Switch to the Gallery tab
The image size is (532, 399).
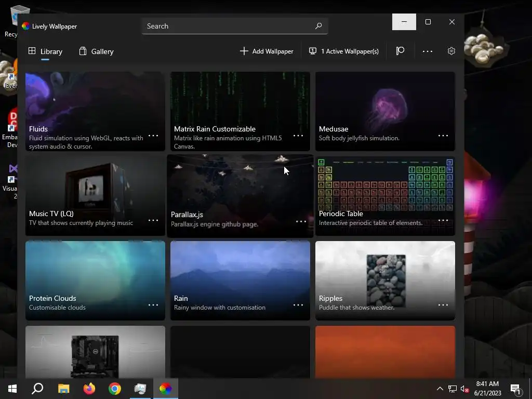[x=96, y=51]
